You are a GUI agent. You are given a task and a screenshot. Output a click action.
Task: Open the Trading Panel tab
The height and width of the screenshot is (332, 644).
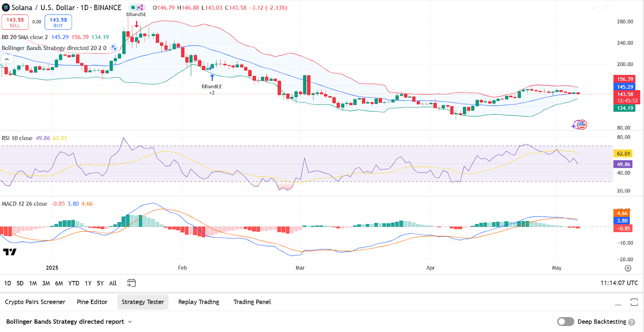click(x=252, y=302)
